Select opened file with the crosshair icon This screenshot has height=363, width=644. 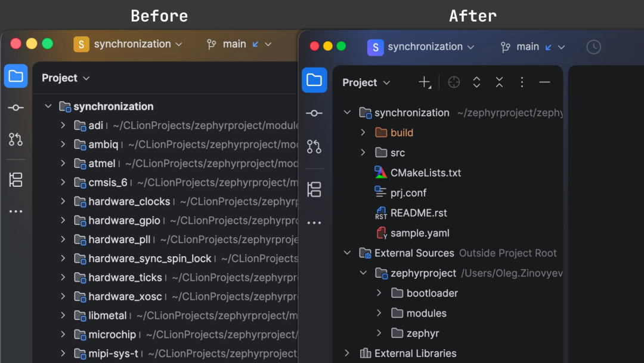pos(454,82)
